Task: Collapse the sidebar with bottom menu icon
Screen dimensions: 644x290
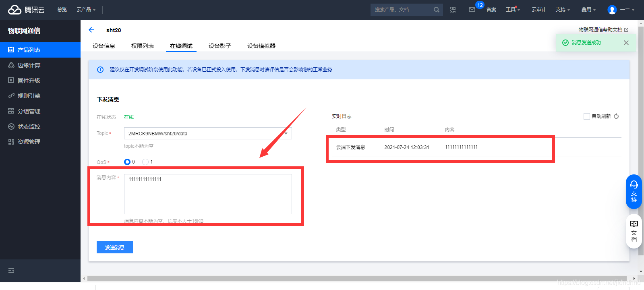Action: [x=11, y=271]
